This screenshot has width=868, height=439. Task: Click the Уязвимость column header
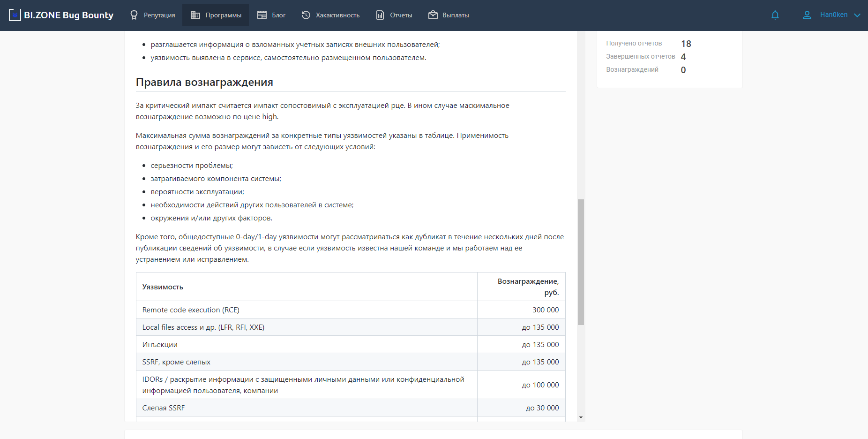pos(163,287)
